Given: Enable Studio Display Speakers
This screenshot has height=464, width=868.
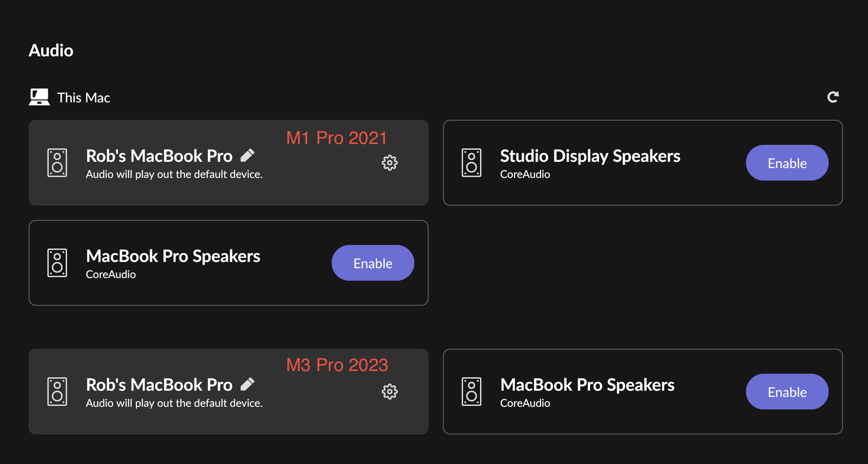Looking at the screenshot, I should pos(787,163).
